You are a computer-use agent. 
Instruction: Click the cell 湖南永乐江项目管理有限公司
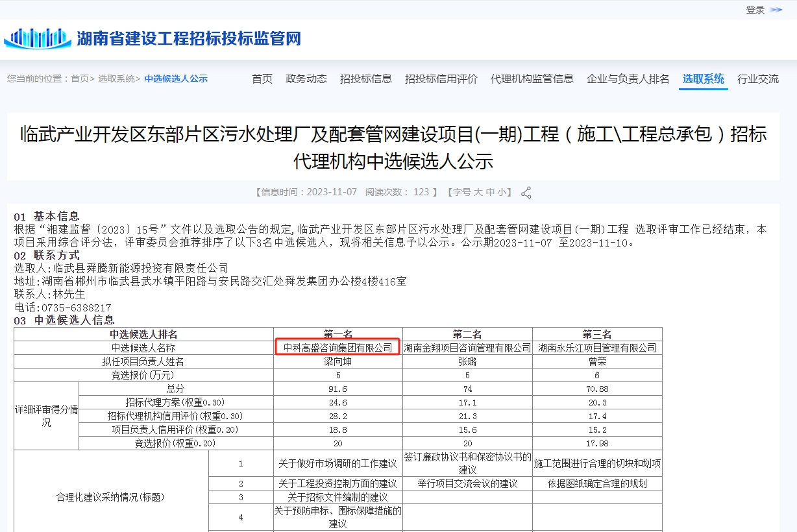click(x=597, y=348)
